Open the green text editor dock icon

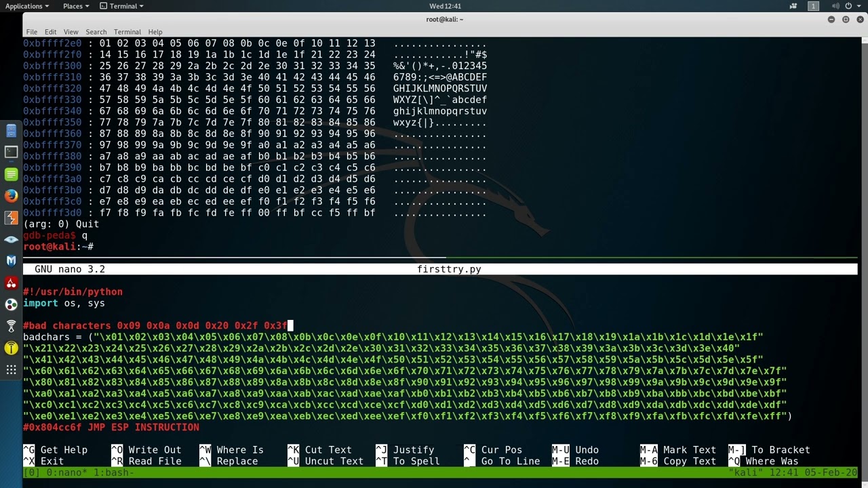tap(11, 174)
